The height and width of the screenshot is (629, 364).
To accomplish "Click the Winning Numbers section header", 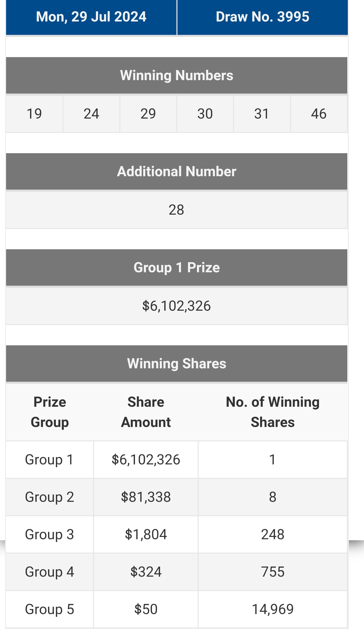I will [176, 75].
